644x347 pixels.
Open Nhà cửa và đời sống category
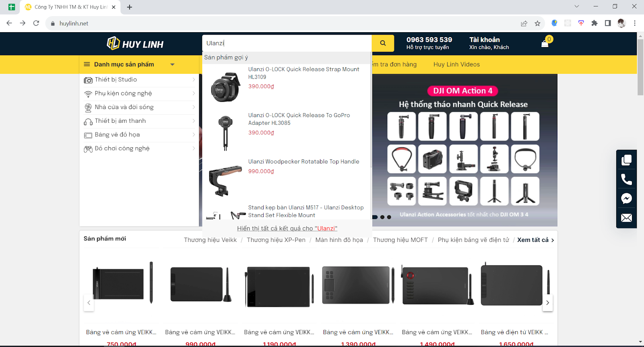tap(124, 107)
